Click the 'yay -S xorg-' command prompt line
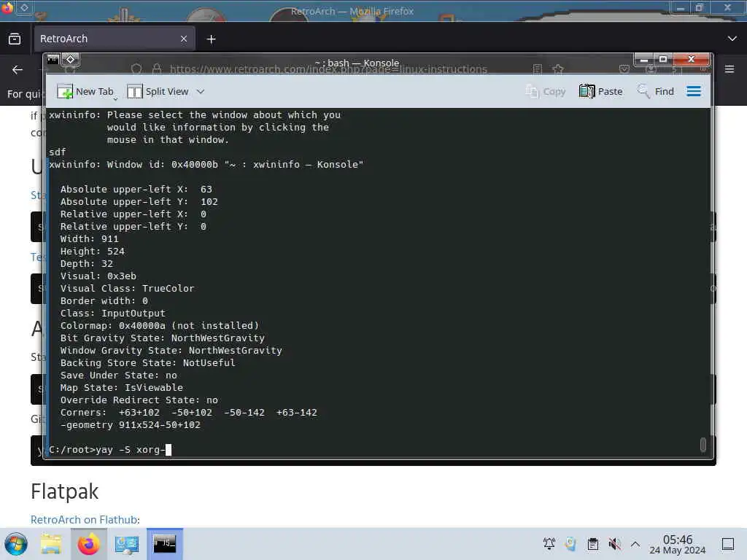The height and width of the screenshot is (560, 747). point(111,449)
